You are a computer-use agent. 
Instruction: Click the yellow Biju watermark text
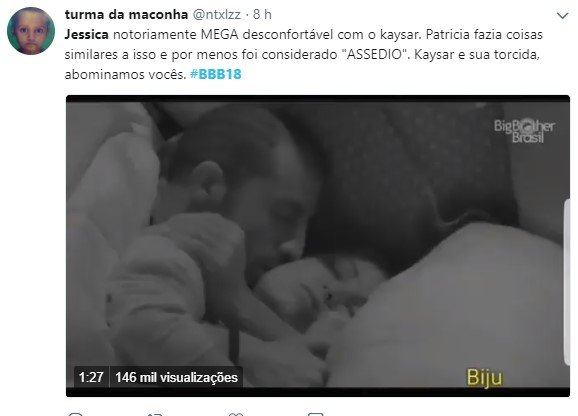coord(485,377)
